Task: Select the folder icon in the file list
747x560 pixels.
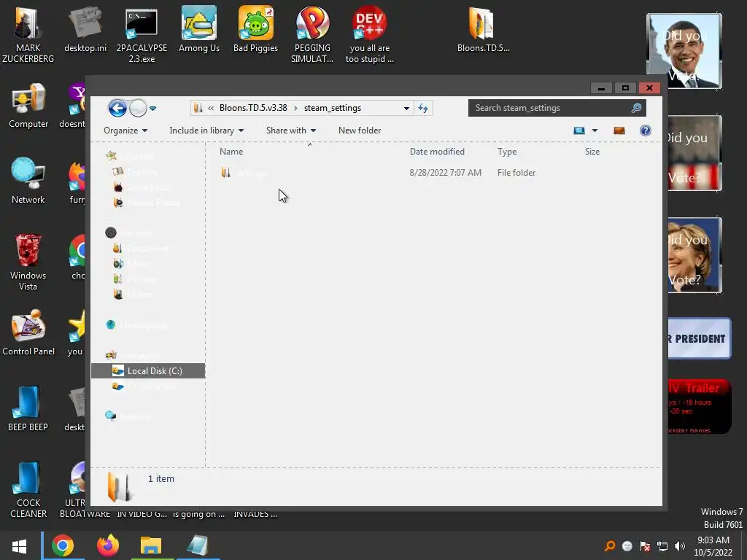Action: point(226,172)
